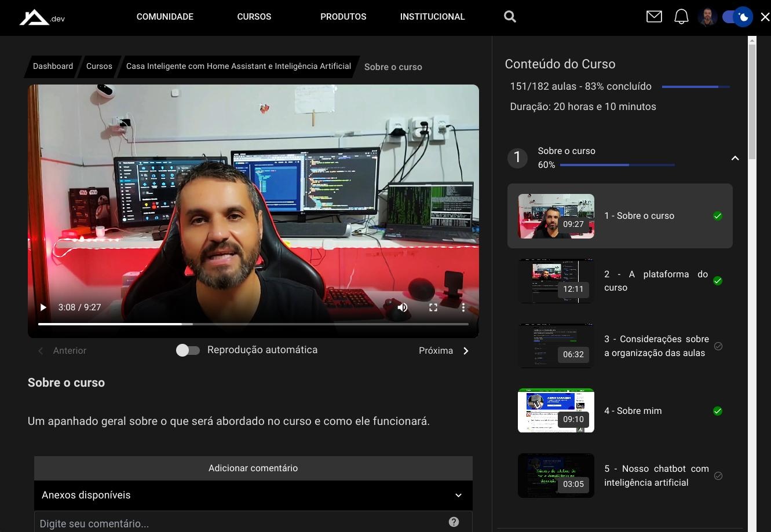
Task: Expand Anexos disponíveis
Action: (458, 495)
